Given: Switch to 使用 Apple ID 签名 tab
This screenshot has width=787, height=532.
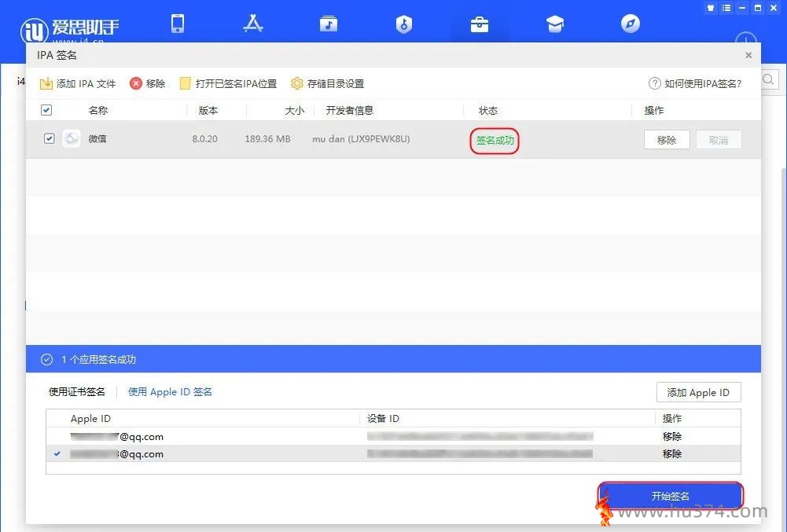Looking at the screenshot, I should pos(170,392).
